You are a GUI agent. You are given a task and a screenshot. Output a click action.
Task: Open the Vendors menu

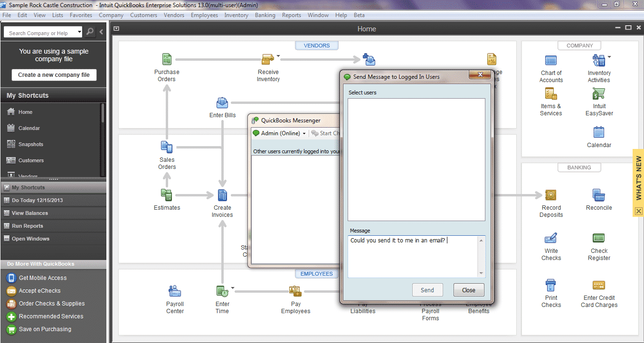(x=174, y=15)
